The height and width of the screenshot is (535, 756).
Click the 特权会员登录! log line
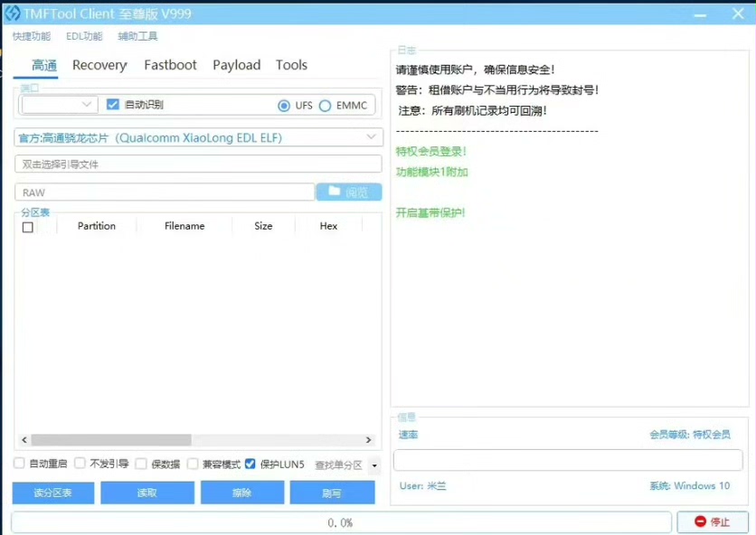pos(431,151)
